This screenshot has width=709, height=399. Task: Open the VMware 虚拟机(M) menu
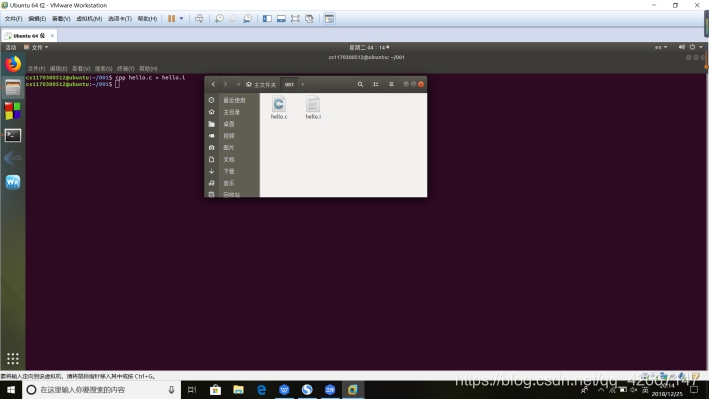coord(89,19)
